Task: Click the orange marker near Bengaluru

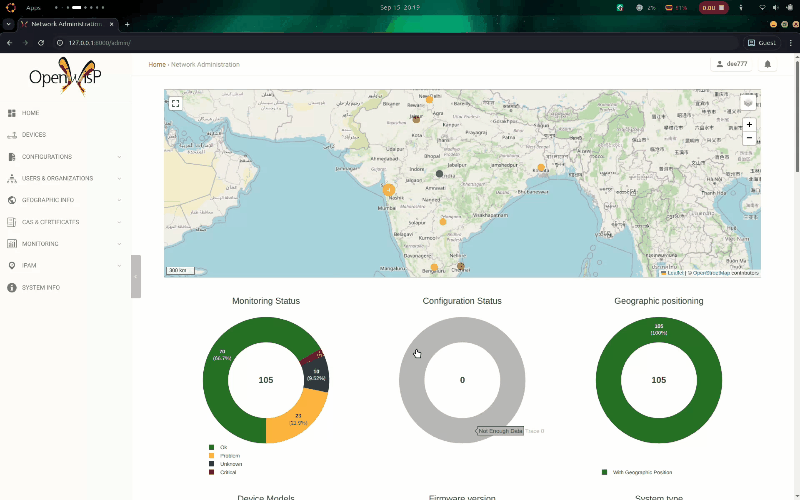Action: pos(434,267)
